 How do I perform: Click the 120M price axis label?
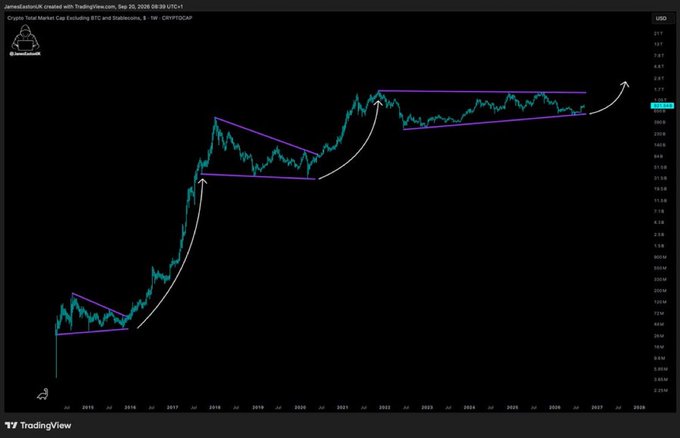(660, 302)
